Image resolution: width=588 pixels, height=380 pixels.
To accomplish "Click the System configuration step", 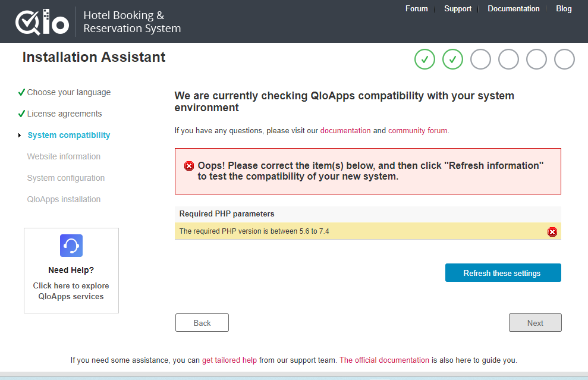I will coord(65,178).
